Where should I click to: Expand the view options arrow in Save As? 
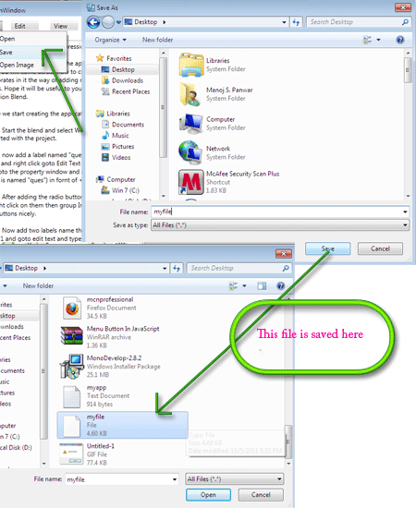378,40
